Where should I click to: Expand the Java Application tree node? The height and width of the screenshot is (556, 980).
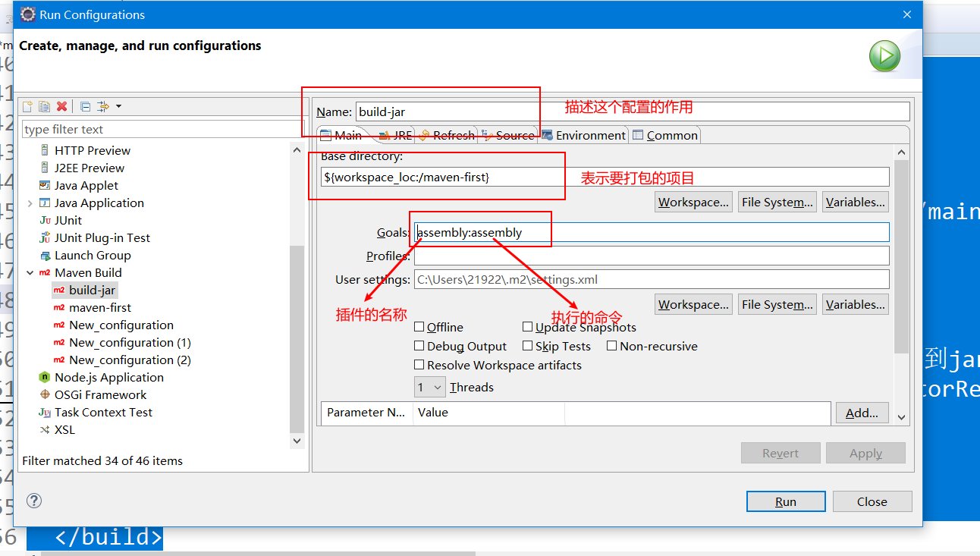pyautogui.click(x=30, y=203)
